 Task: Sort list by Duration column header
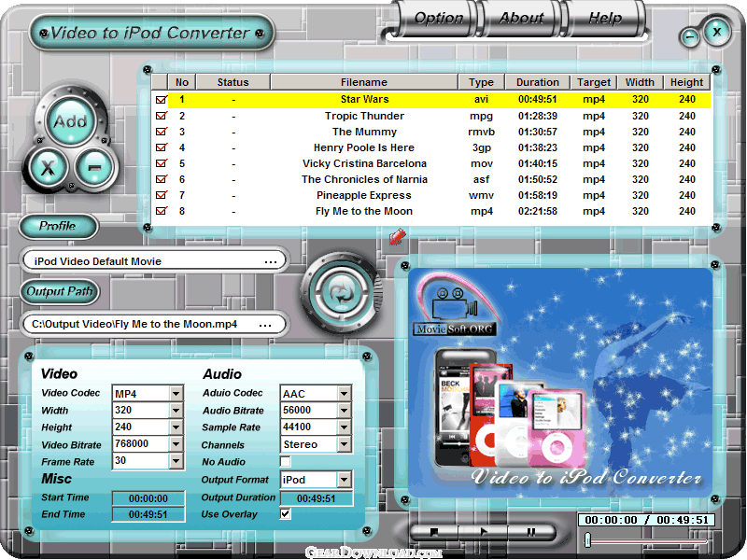538,82
